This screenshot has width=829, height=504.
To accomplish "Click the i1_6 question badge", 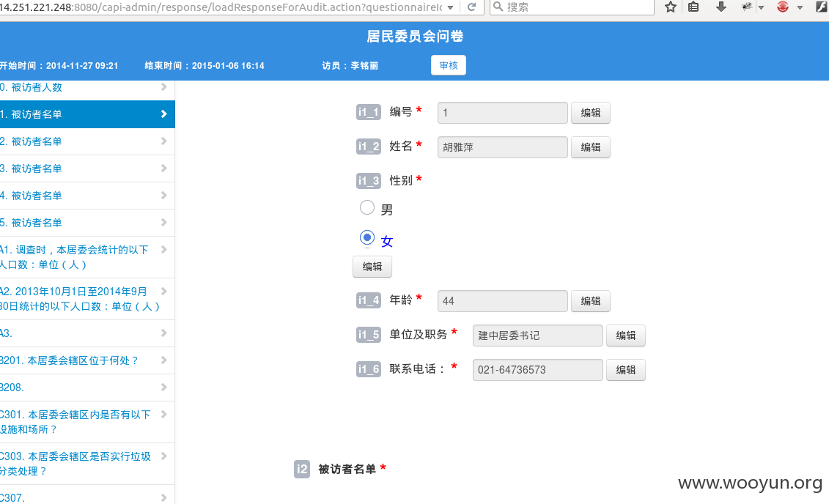I will click(x=369, y=368).
